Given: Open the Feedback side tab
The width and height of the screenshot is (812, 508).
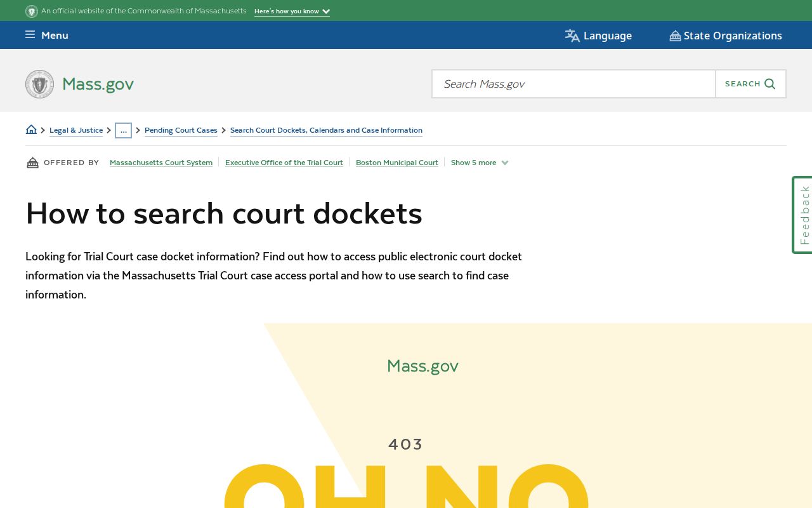Looking at the screenshot, I should point(802,215).
